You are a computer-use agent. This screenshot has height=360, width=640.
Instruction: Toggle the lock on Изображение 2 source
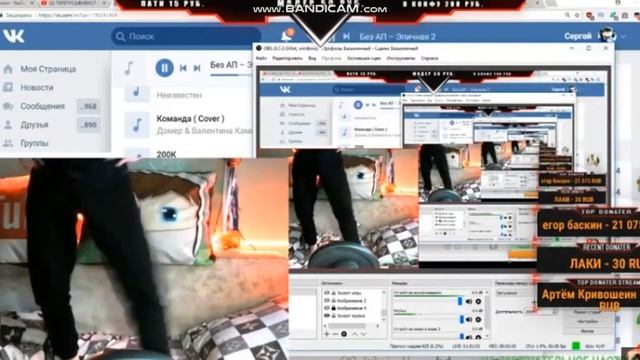click(333, 300)
